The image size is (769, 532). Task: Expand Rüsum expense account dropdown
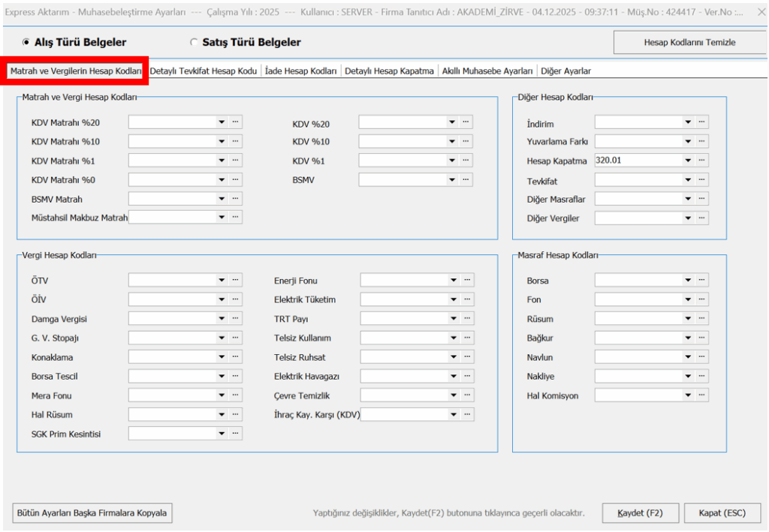[688, 318]
